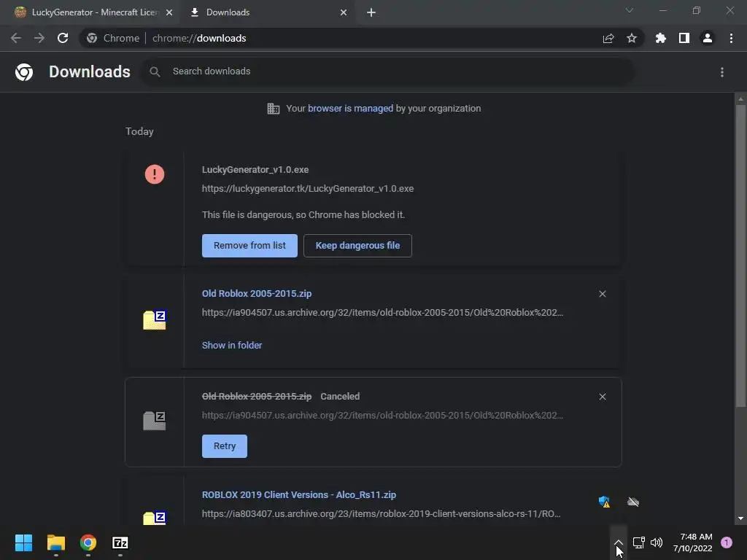Open the network status tray icon
Screen dimensions: 747x560
[x=639, y=542]
